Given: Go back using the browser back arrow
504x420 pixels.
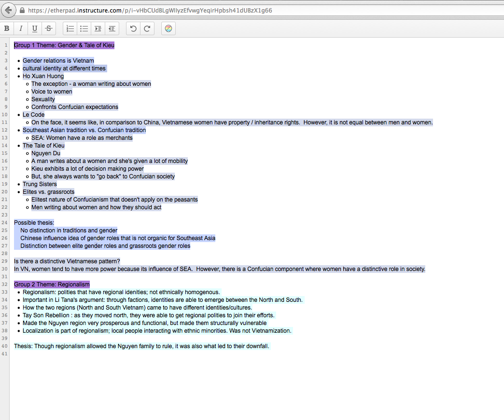Looking at the screenshot, I should [9, 10].
